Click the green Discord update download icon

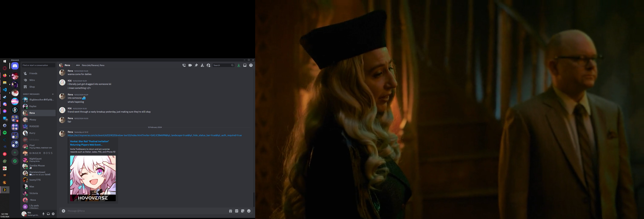[239, 65]
